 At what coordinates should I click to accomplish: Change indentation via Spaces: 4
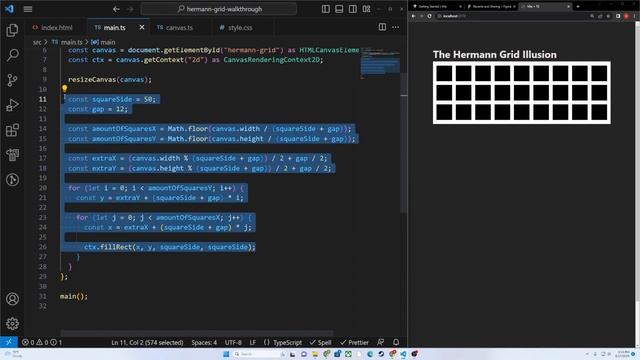204,342
